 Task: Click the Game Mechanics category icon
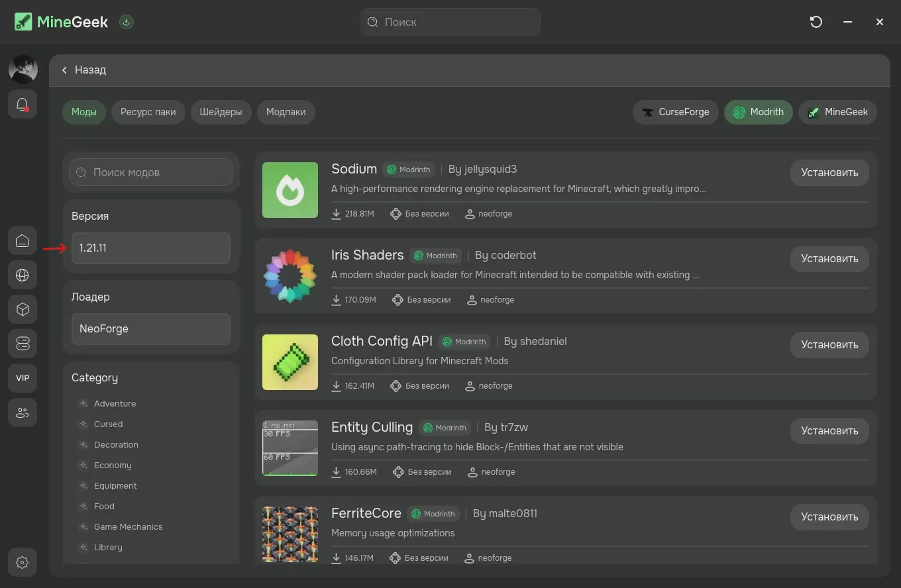click(83, 526)
